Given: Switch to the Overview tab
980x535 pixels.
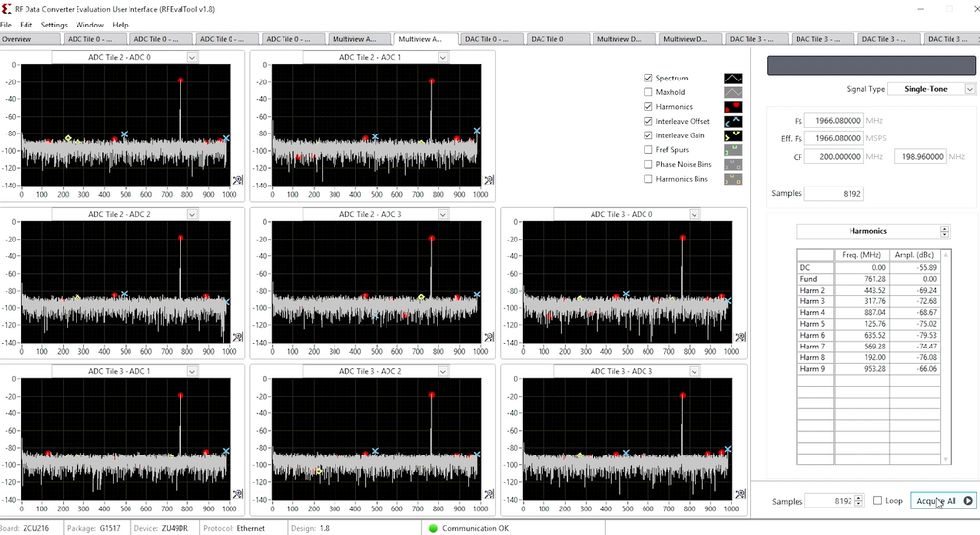Looking at the screenshot, I should pyautogui.click(x=17, y=39).
